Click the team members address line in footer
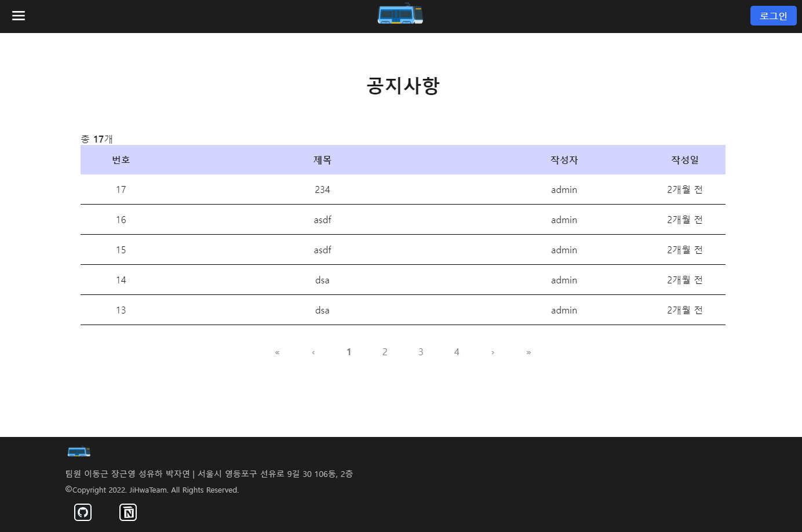Viewport: 802px width, 532px height. pyautogui.click(x=209, y=473)
